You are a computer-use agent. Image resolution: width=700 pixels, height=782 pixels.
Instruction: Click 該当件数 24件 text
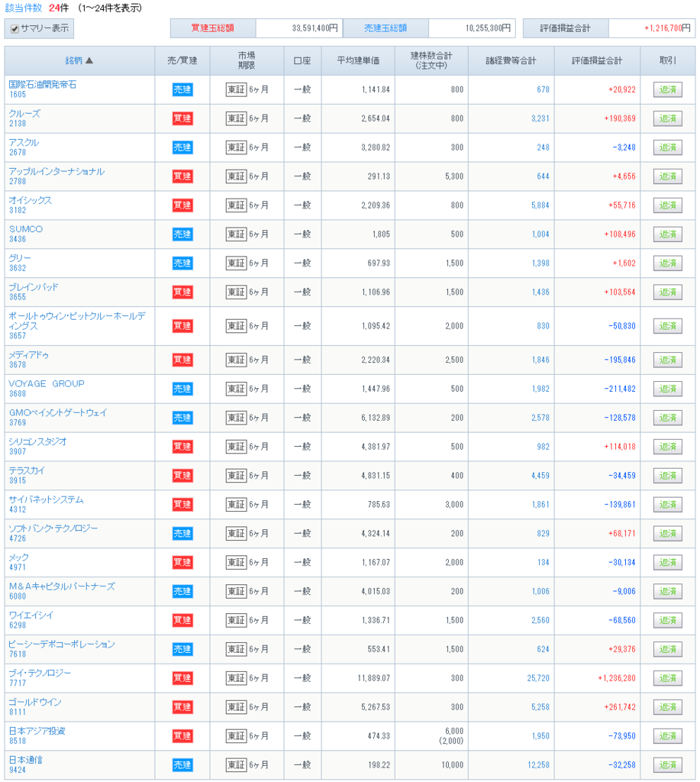click(x=37, y=8)
